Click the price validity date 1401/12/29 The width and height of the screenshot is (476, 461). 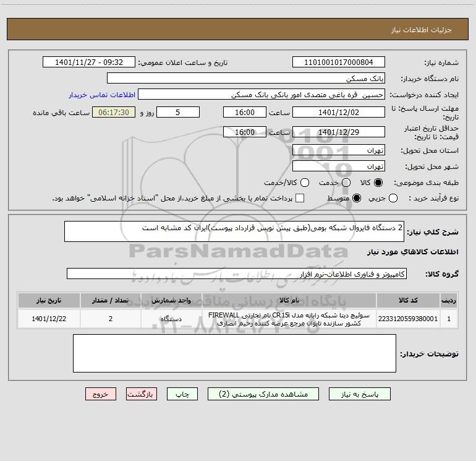pyautogui.click(x=339, y=132)
